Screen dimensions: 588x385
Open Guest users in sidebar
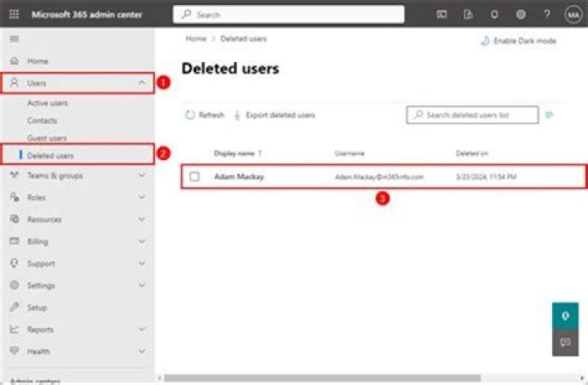click(47, 137)
